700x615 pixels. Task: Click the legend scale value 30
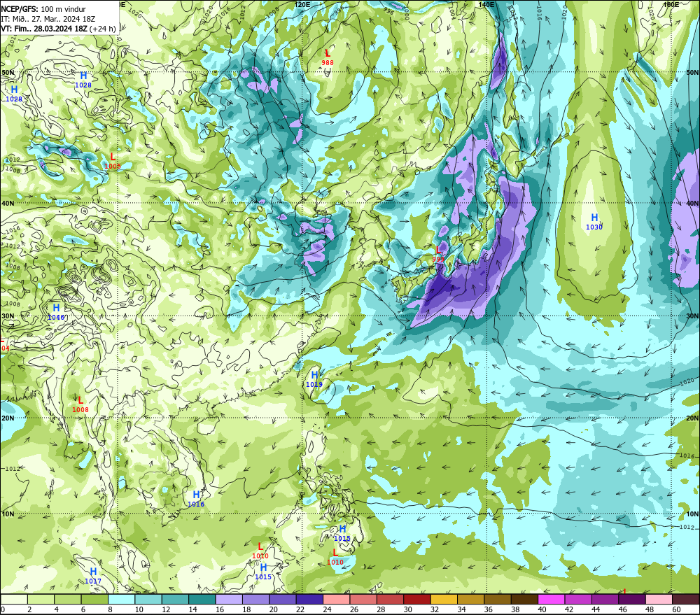pyautogui.click(x=407, y=609)
